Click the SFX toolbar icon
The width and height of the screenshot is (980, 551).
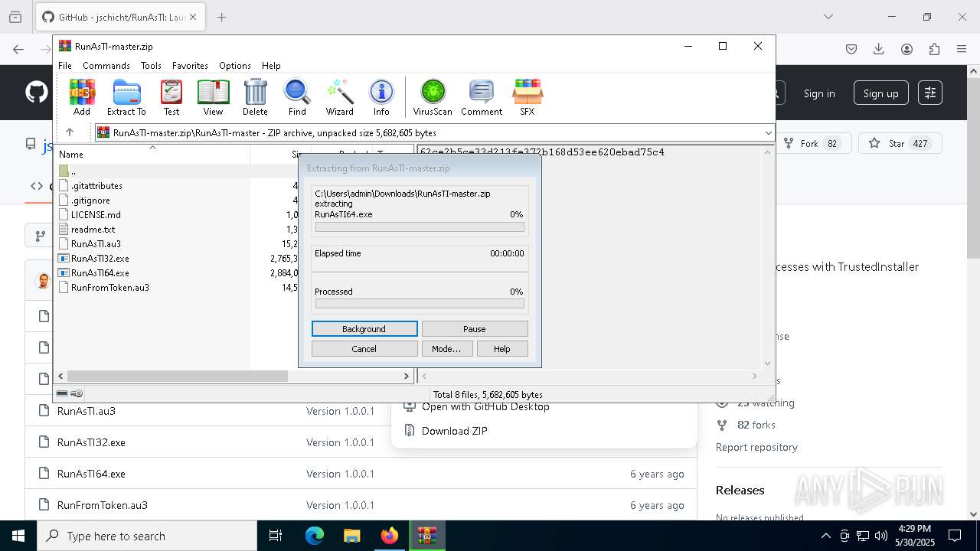528,97
